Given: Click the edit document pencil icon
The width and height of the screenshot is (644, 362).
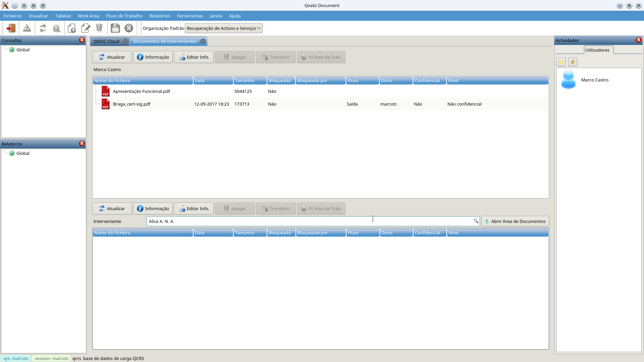Looking at the screenshot, I should 86,28.
